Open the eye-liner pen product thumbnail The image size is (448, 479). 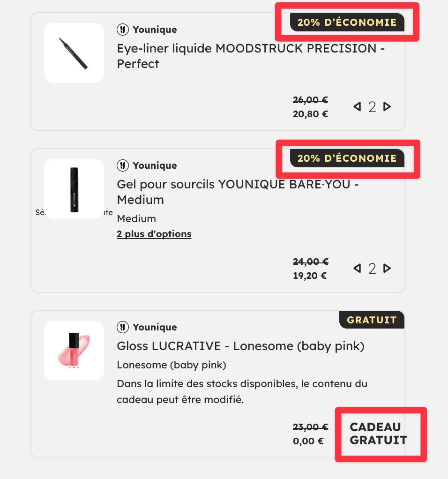(x=74, y=53)
